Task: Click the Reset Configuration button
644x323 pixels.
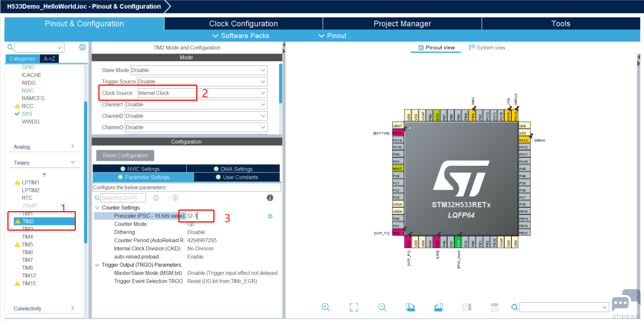Action: point(125,156)
